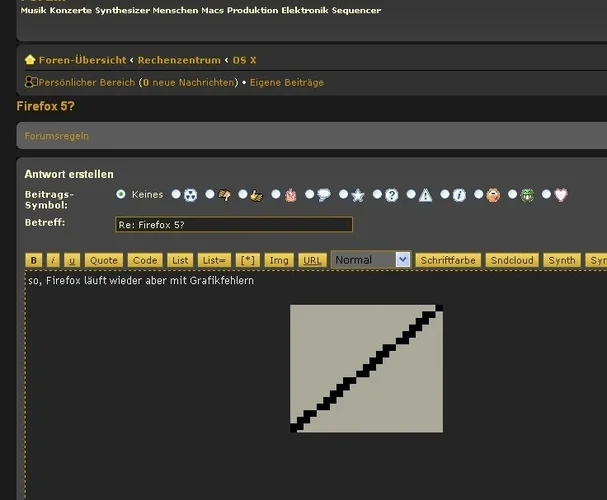Click the home icon beside Foren-Übersicht
Screen dimensions: 607x500
(30, 60)
